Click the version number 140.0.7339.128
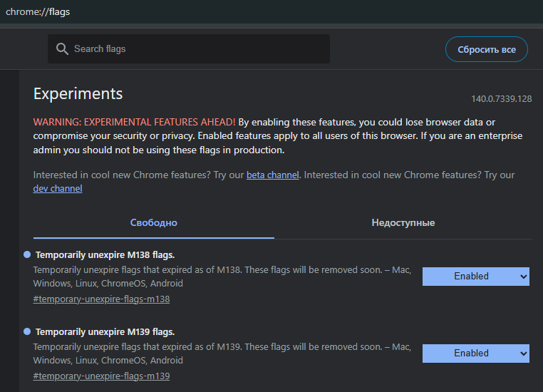This screenshot has width=543, height=392. click(x=501, y=99)
